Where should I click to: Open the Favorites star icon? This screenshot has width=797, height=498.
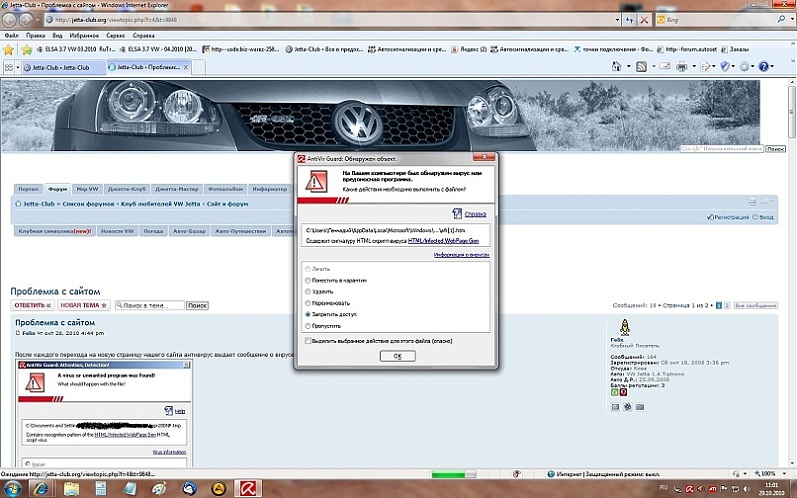pyautogui.click(x=8, y=49)
